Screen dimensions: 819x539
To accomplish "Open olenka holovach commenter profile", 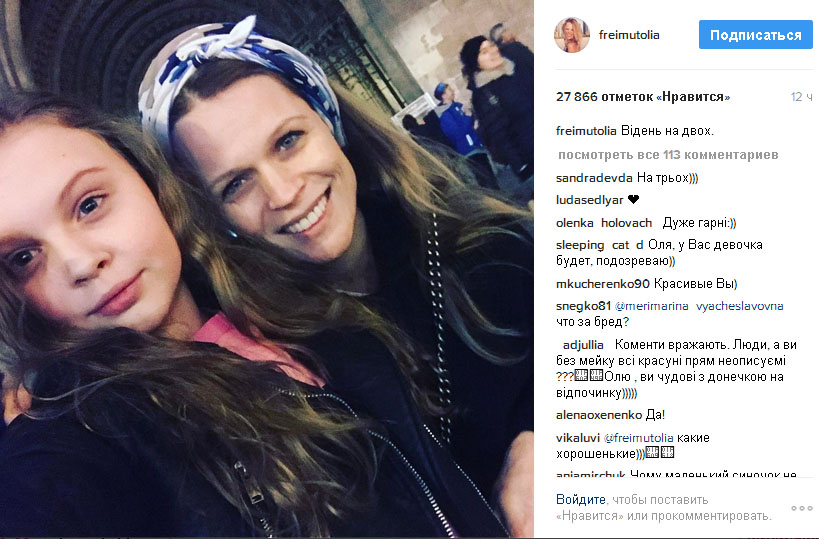I will (x=604, y=223).
